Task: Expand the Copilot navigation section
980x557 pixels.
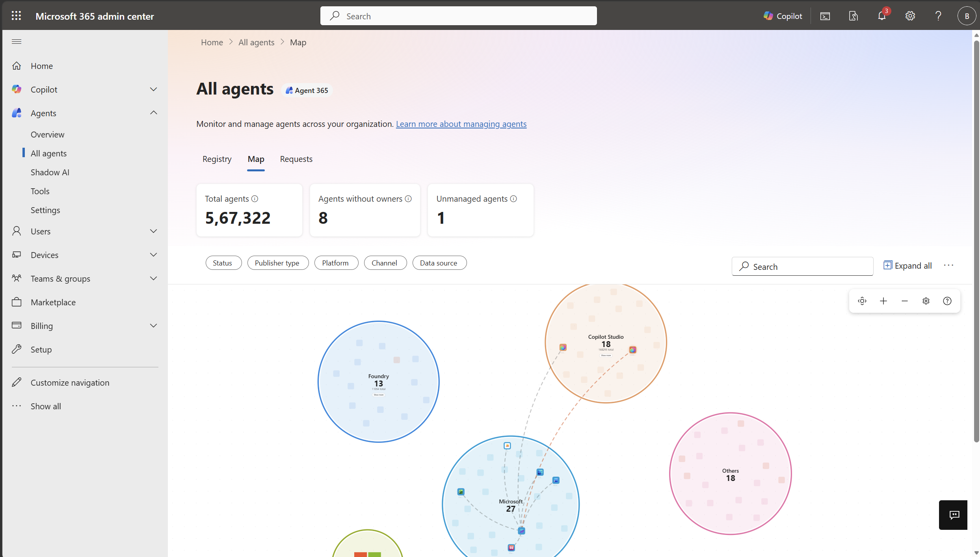Action: pyautogui.click(x=154, y=89)
